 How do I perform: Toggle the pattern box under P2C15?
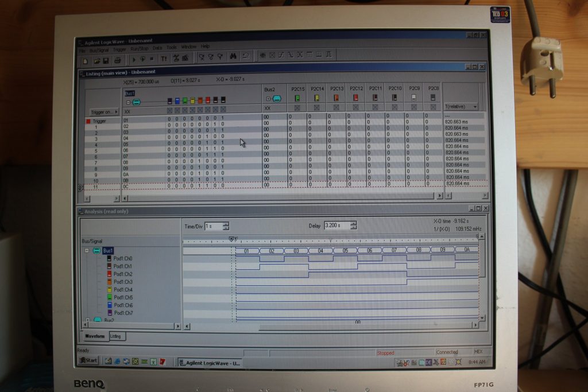(x=297, y=107)
